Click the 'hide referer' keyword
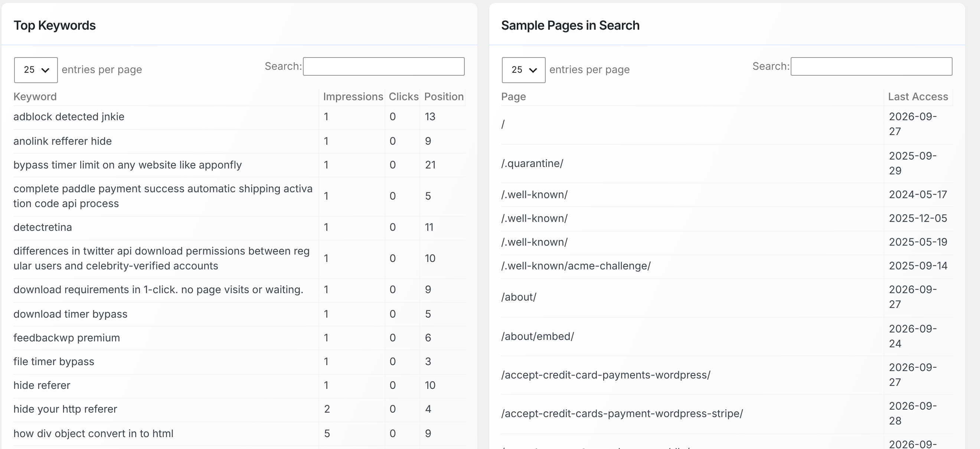 pos(42,386)
